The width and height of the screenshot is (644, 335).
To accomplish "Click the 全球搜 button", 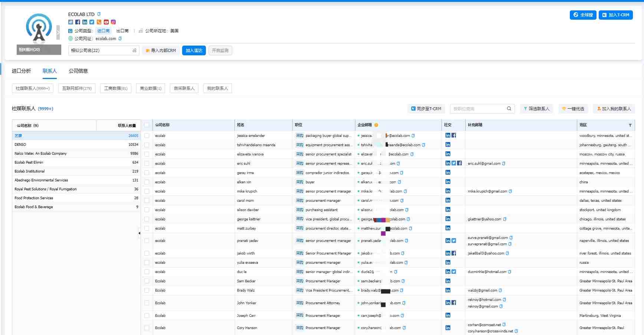I will 583,15.
